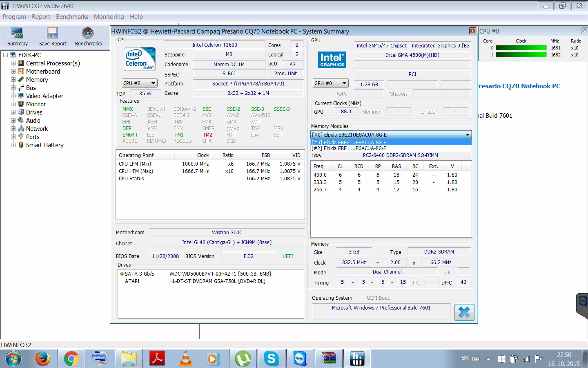Click the Prod. Unit field
Viewport: 588px width, 368px height.
click(286, 74)
